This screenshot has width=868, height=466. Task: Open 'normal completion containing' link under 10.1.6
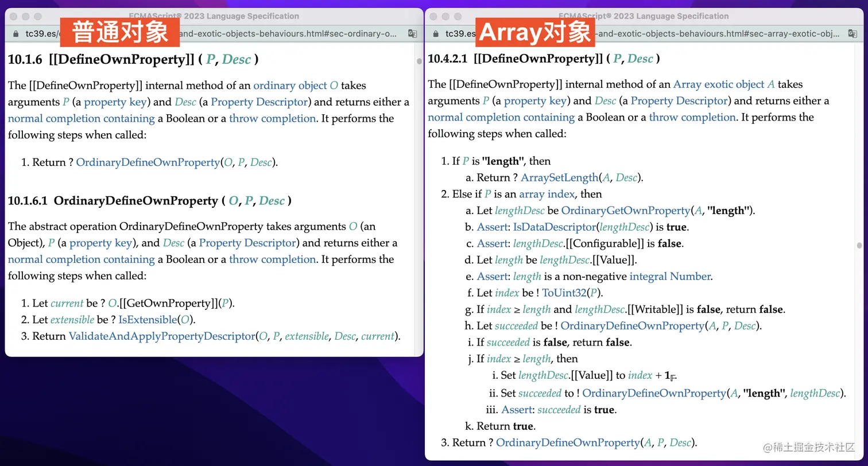coord(81,119)
